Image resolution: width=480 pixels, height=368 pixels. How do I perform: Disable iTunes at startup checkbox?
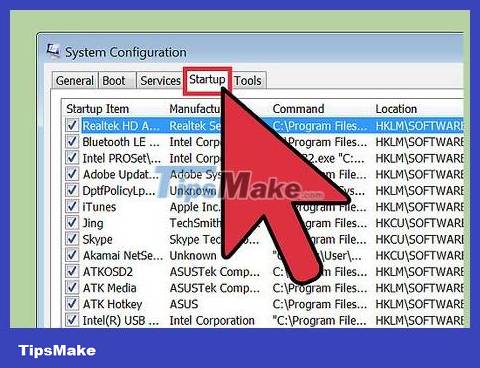[x=72, y=207]
